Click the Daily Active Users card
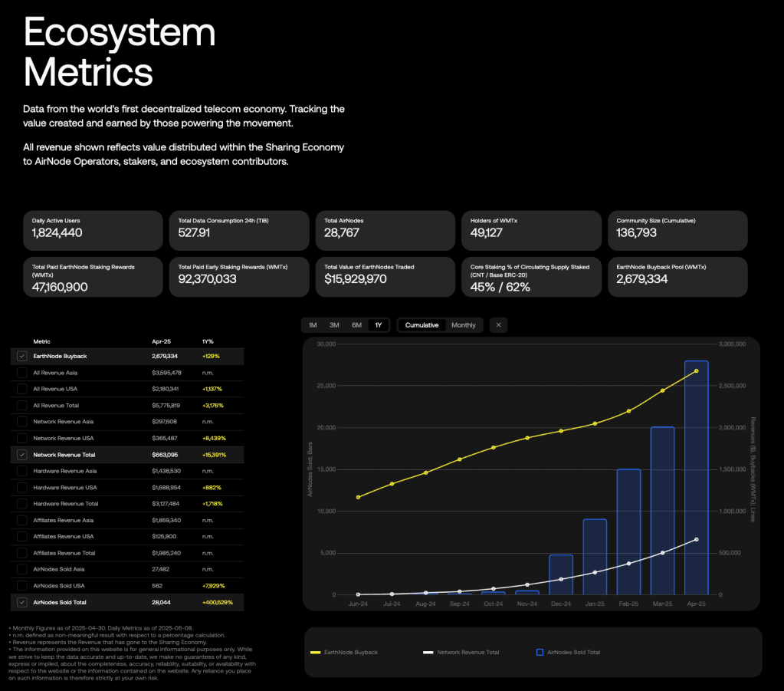Image resolution: width=784 pixels, height=691 pixels. [x=93, y=230]
